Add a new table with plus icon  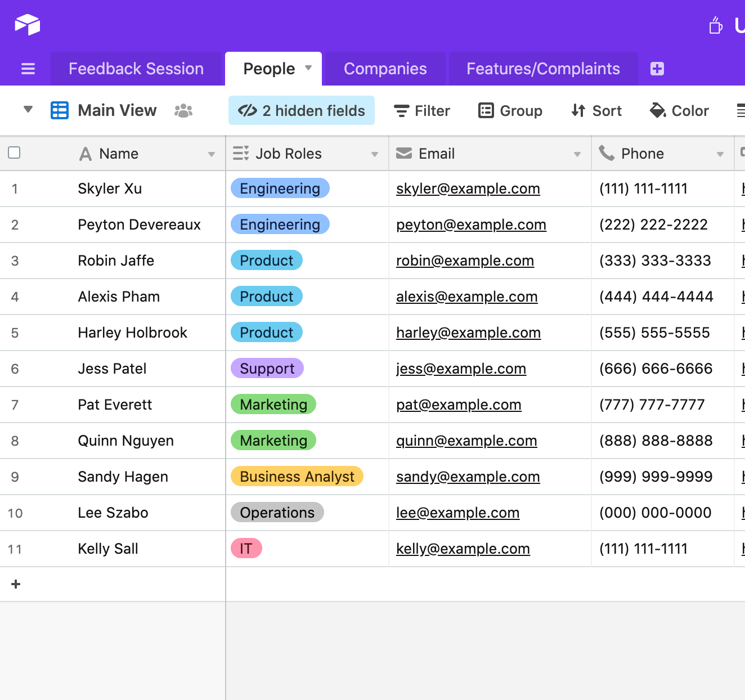click(x=657, y=69)
